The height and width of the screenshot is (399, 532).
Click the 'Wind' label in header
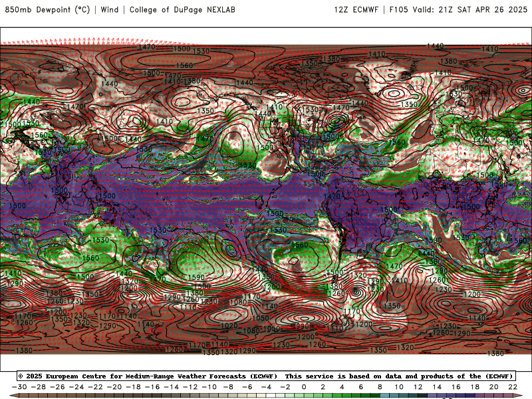point(110,9)
